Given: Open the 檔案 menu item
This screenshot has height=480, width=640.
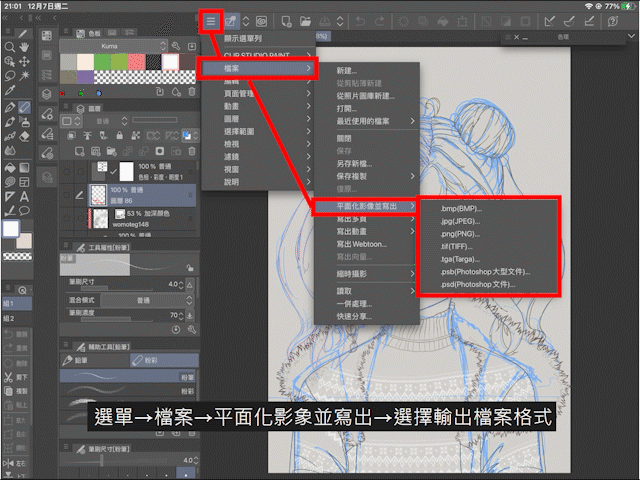Looking at the screenshot, I should click(257, 69).
